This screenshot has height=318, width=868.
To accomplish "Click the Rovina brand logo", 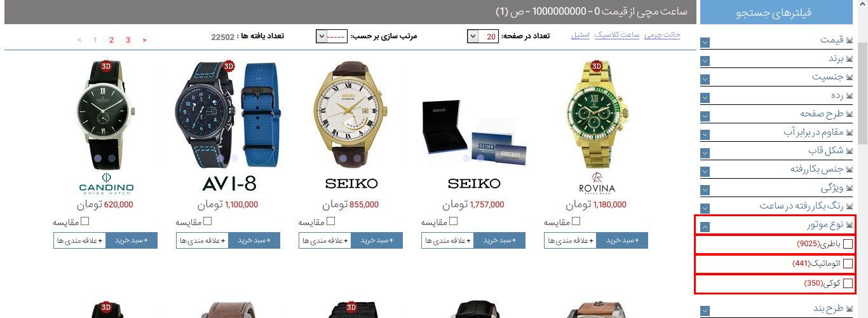I will tap(597, 183).
